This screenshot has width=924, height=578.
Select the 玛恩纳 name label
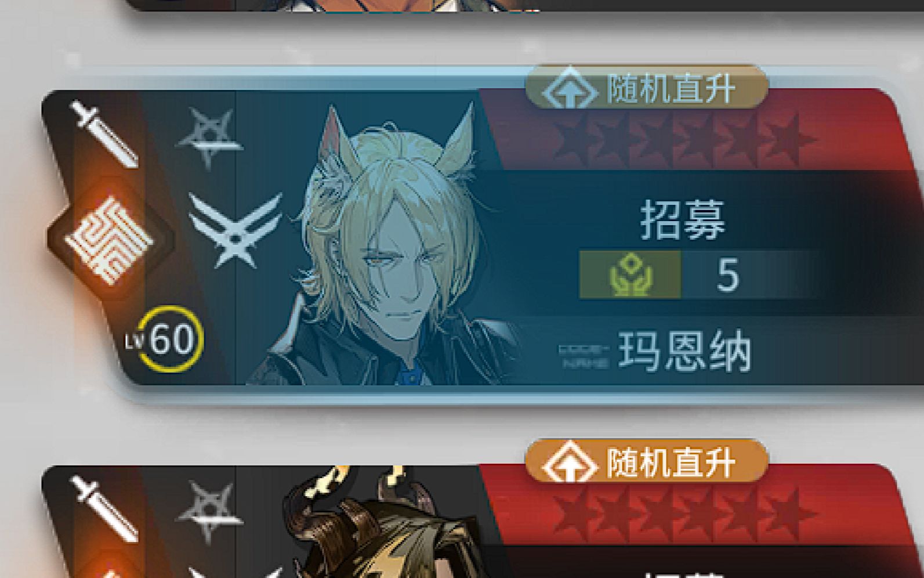(685, 351)
